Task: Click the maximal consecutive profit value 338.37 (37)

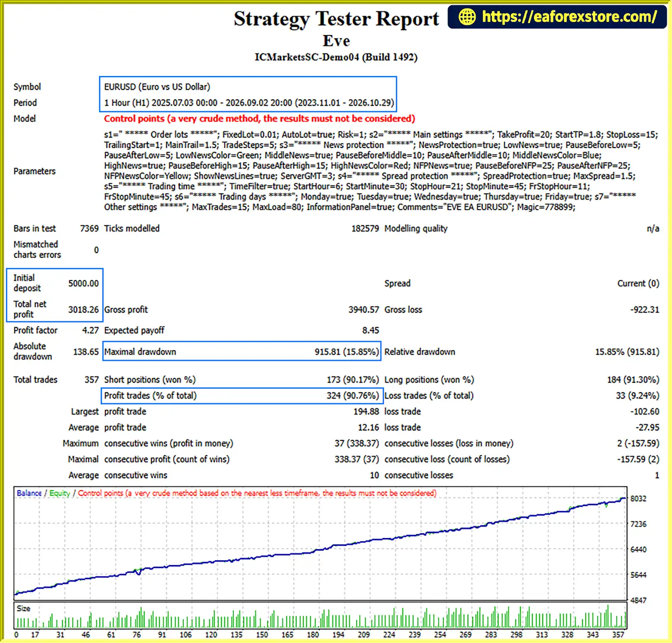Action: click(x=357, y=459)
